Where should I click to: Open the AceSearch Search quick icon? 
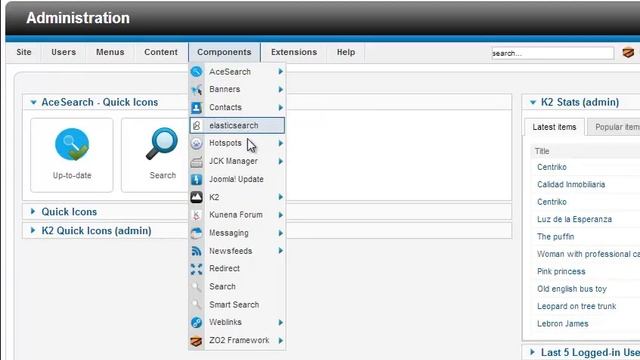[162, 155]
